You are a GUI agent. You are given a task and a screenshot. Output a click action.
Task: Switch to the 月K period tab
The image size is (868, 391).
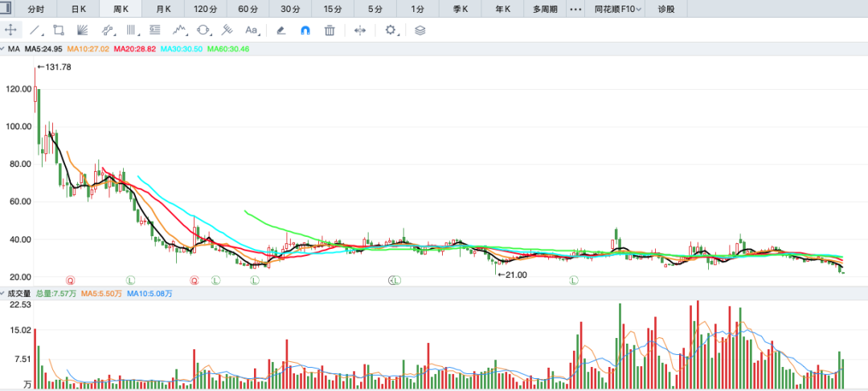click(x=163, y=9)
